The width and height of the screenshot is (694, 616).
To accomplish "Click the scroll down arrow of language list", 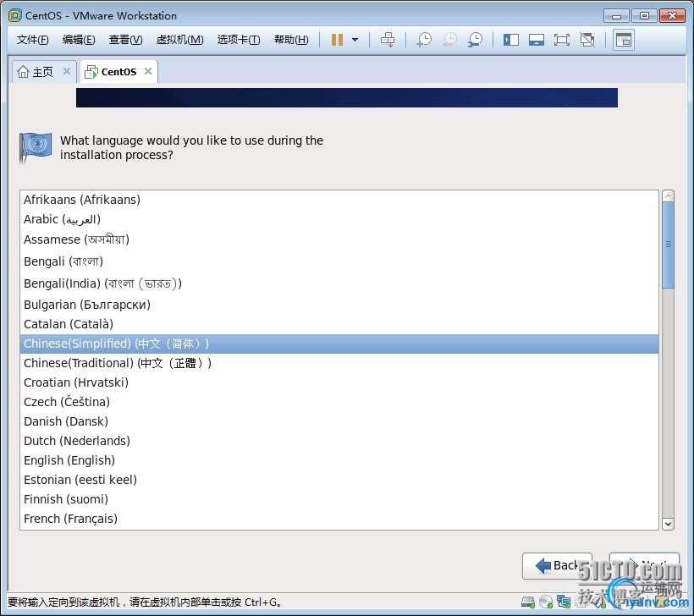I will [x=668, y=524].
